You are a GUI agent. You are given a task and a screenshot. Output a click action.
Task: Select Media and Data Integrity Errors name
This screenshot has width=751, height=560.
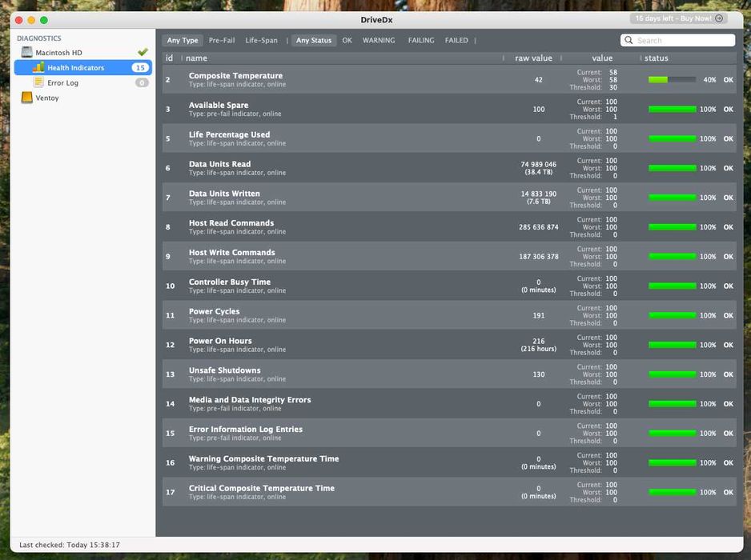[x=250, y=400]
